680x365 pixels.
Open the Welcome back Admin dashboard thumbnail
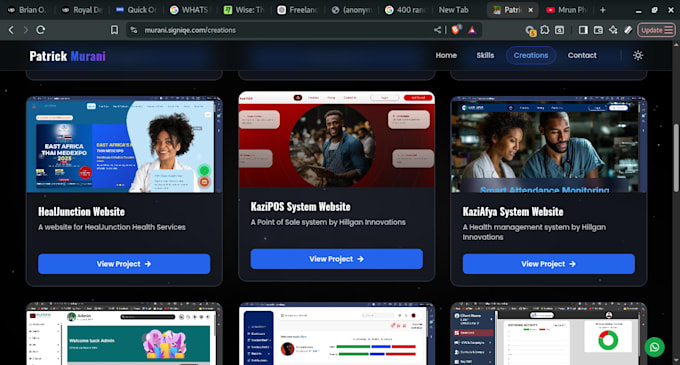coord(124,334)
